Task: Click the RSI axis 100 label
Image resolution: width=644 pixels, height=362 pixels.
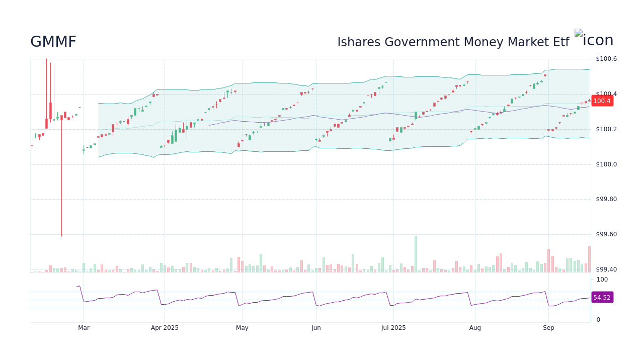Action: tap(602, 280)
